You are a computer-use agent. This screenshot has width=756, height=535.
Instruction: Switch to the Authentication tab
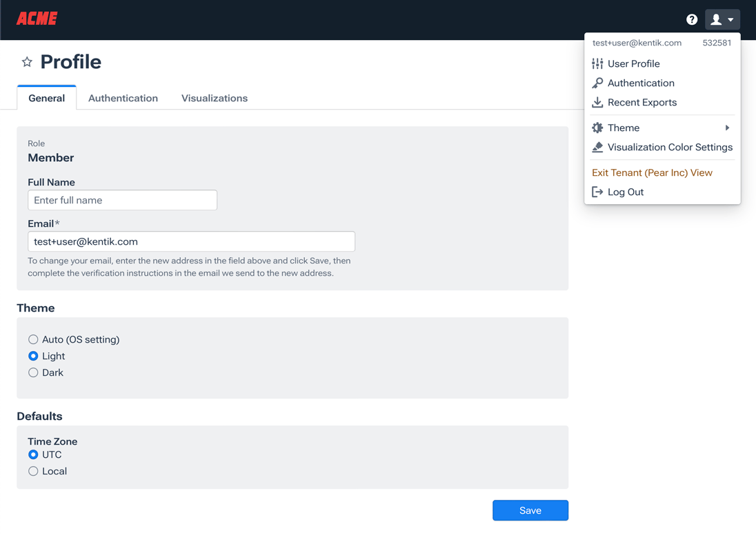[123, 98]
